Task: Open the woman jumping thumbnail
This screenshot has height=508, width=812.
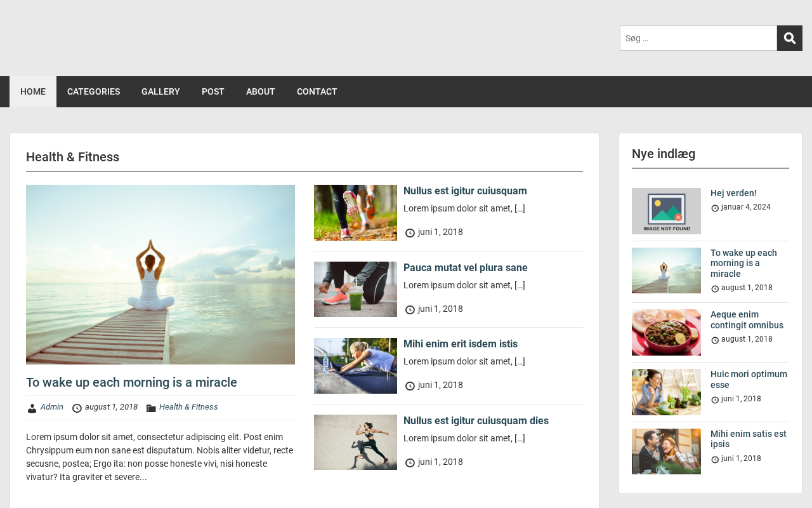Action: 355,443
